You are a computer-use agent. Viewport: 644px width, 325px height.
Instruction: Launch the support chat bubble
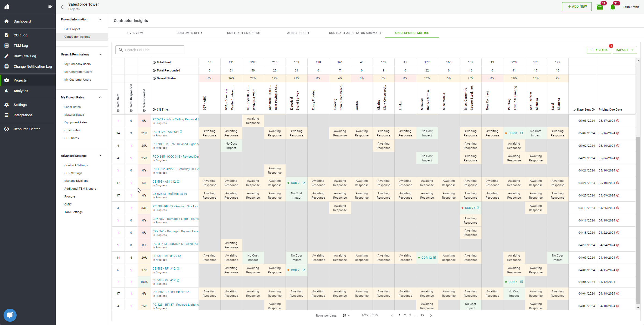pos(10,315)
